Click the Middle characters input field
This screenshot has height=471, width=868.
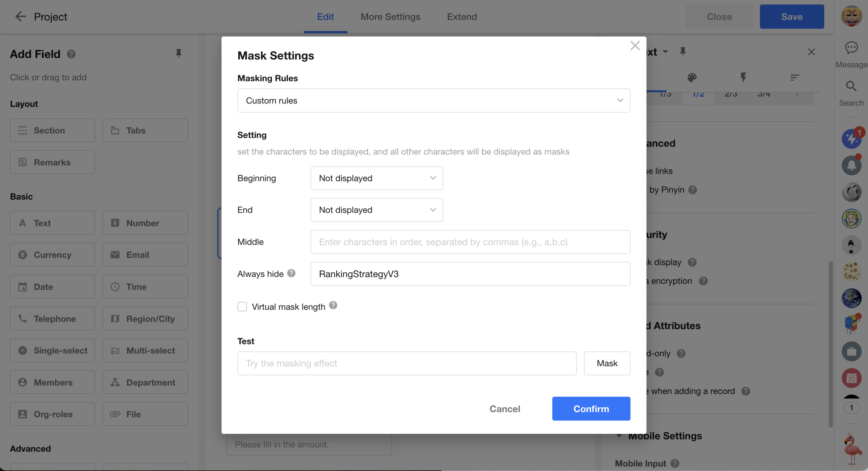coord(470,242)
